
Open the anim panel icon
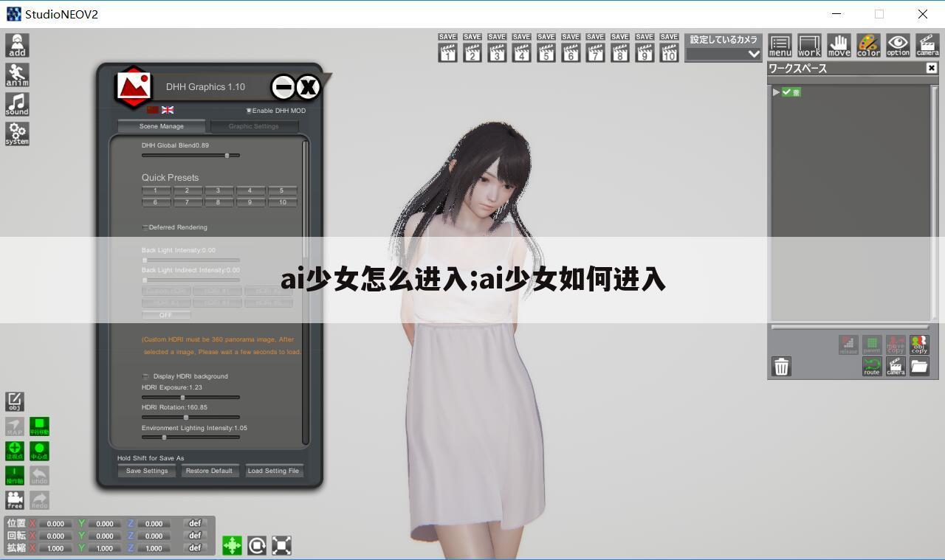17,75
